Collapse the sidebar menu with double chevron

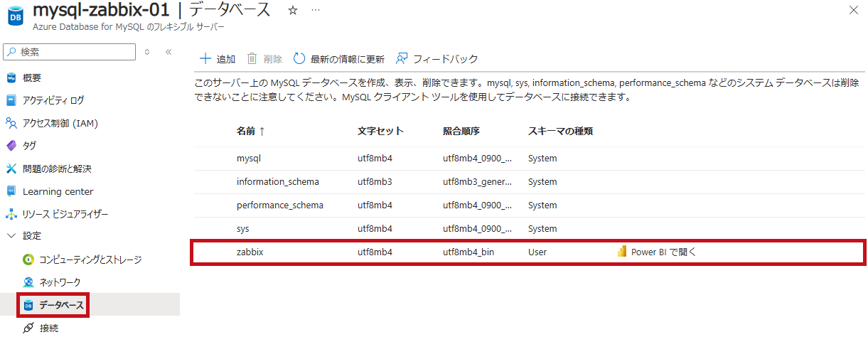tap(168, 52)
